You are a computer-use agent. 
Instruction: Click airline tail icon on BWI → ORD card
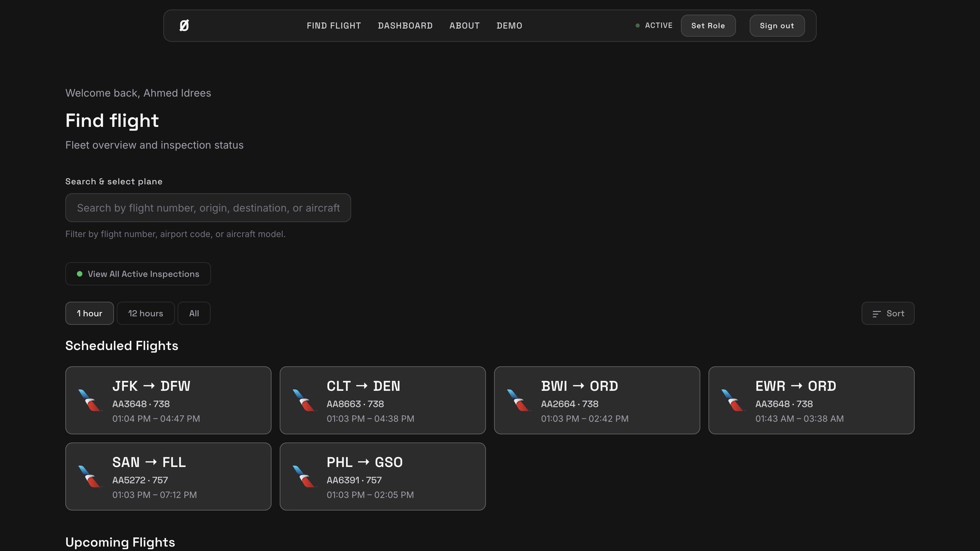[x=519, y=400]
